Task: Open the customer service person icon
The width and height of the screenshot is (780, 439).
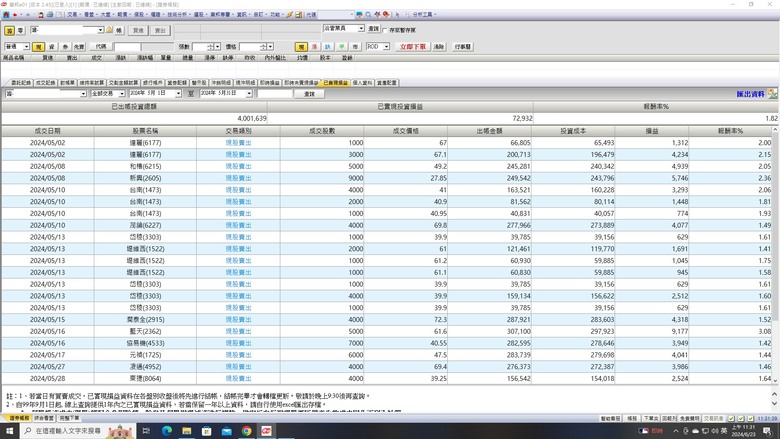Action: tap(41, 15)
